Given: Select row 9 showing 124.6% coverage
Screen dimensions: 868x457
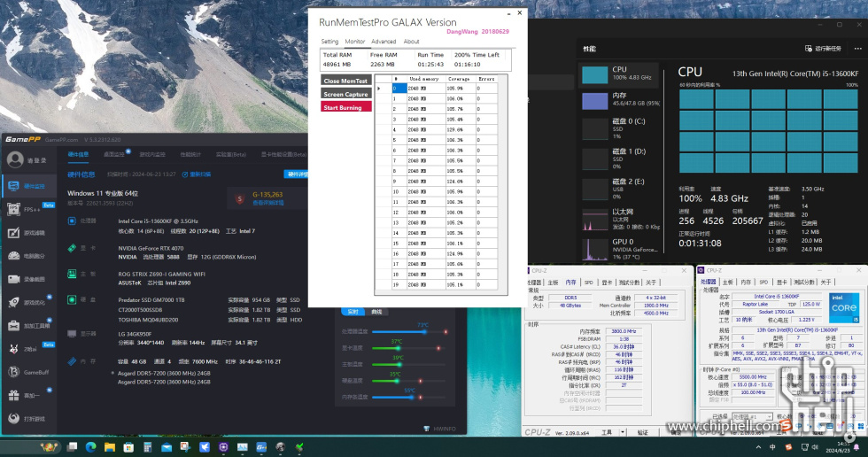Looking at the screenshot, I should tap(436, 182).
